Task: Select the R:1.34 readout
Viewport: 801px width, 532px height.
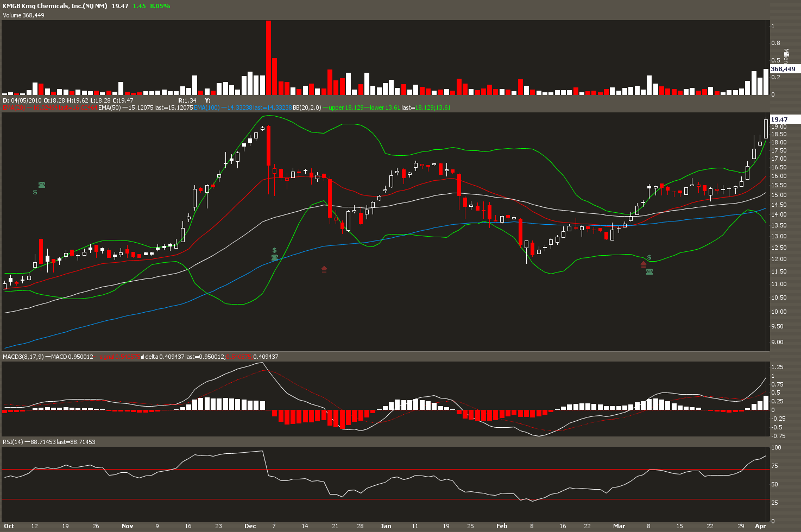Action: 187,100
